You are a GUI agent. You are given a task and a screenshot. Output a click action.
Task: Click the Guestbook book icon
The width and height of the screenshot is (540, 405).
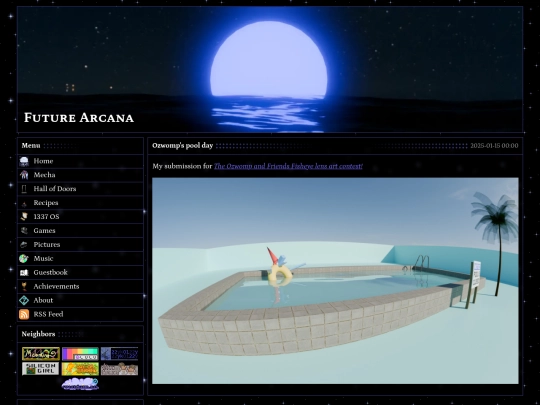click(x=24, y=273)
